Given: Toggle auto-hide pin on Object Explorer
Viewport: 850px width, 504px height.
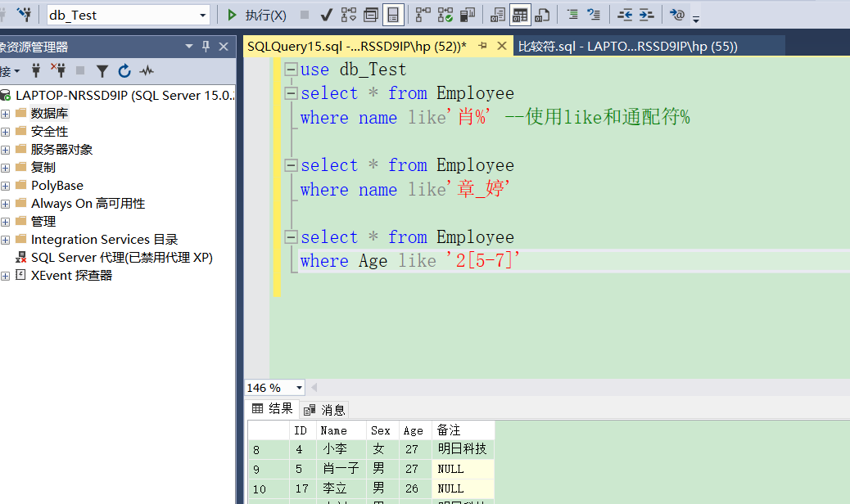Looking at the screenshot, I should coord(206,47).
